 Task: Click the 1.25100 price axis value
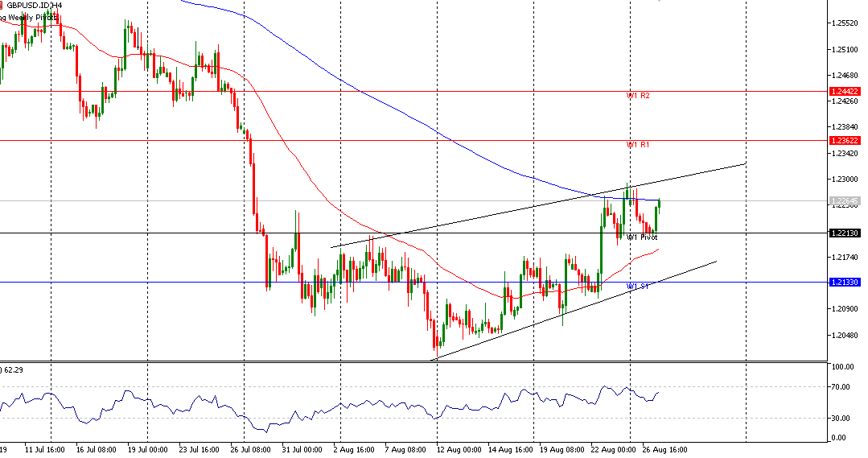845,50
